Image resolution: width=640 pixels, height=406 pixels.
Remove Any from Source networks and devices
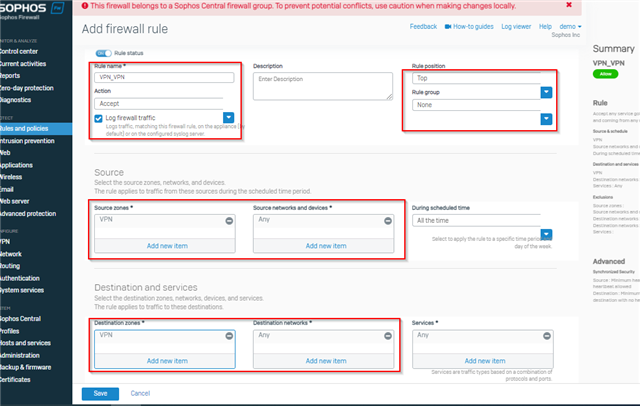click(388, 221)
